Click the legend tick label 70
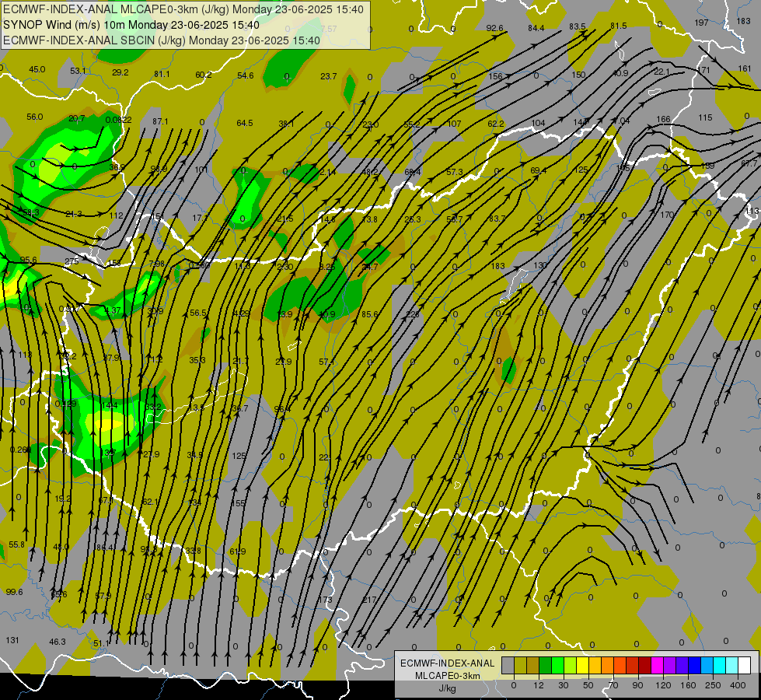Screen dimensions: 761x700 point(613,685)
